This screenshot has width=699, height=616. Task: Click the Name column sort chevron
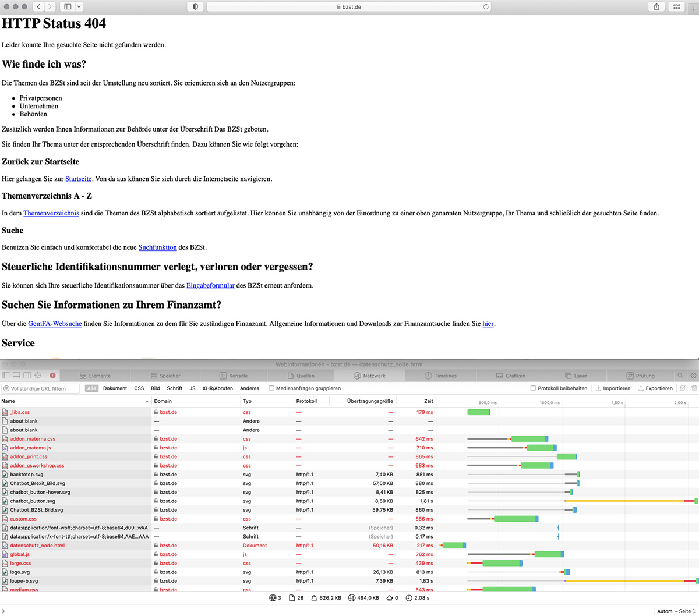click(146, 401)
